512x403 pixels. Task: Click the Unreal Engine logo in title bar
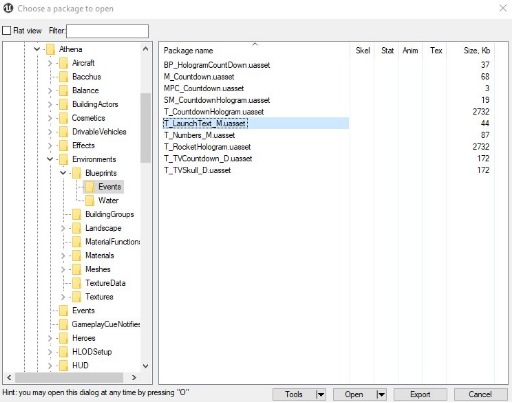click(x=8, y=8)
